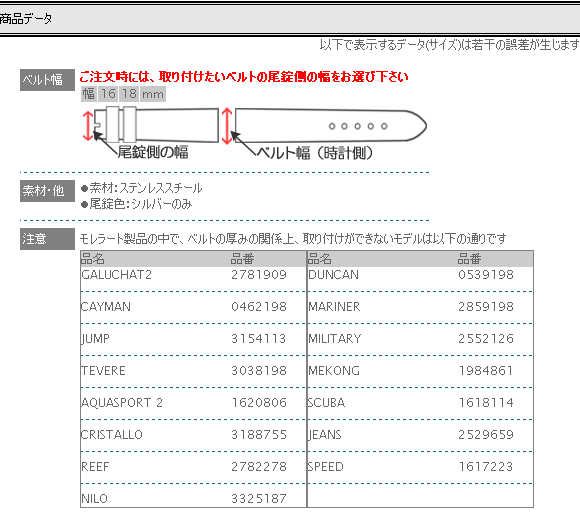Select the MILITARY product name
Image resolution: width=580 pixels, height=514 pixels.
click(334, 339)
